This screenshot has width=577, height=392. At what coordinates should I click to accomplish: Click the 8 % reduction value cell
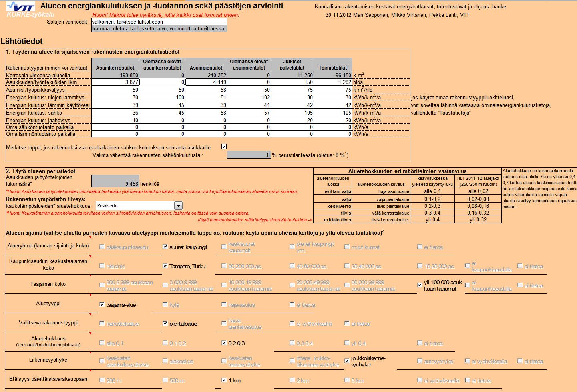[249, 155]
